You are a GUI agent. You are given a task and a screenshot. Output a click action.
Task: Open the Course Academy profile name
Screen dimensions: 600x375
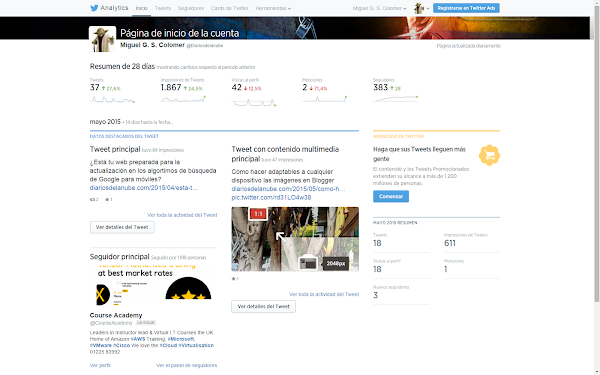click(116, 315)
